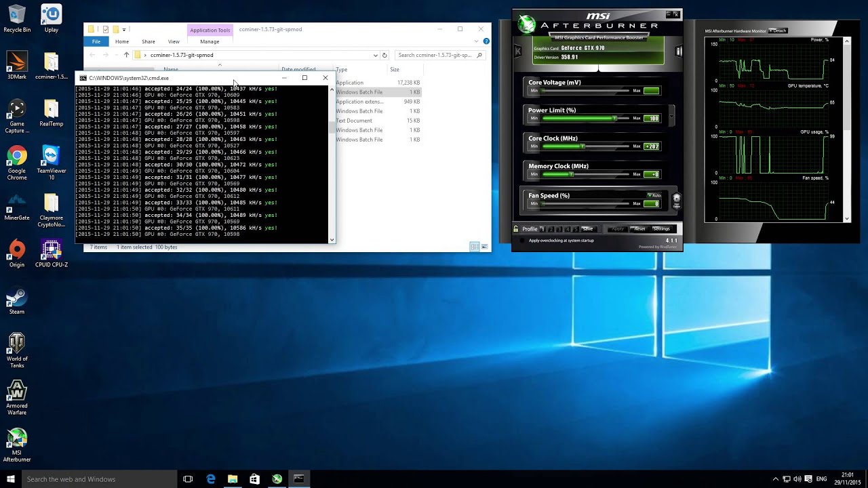The width and height of the screenshot is (868, 488).
Task: Select profile slot 2 in Afterburner
Action: click(x=551, y=229)
